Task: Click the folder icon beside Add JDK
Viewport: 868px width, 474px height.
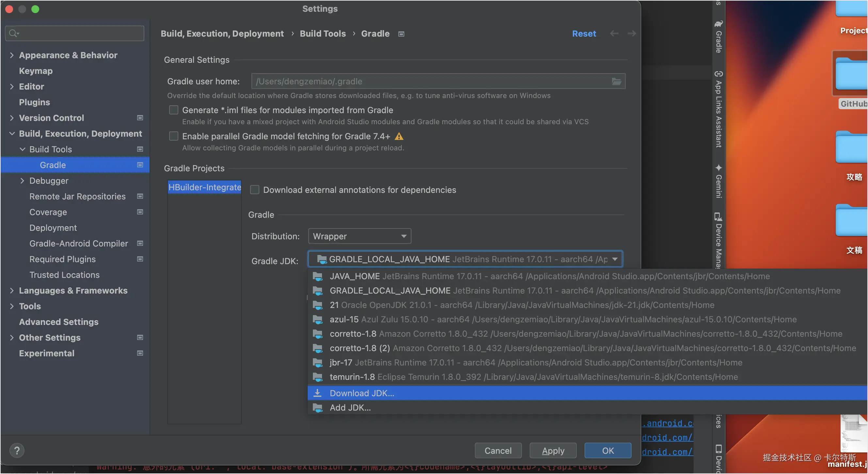Action: pyautogui.click(x=318, y=408)
